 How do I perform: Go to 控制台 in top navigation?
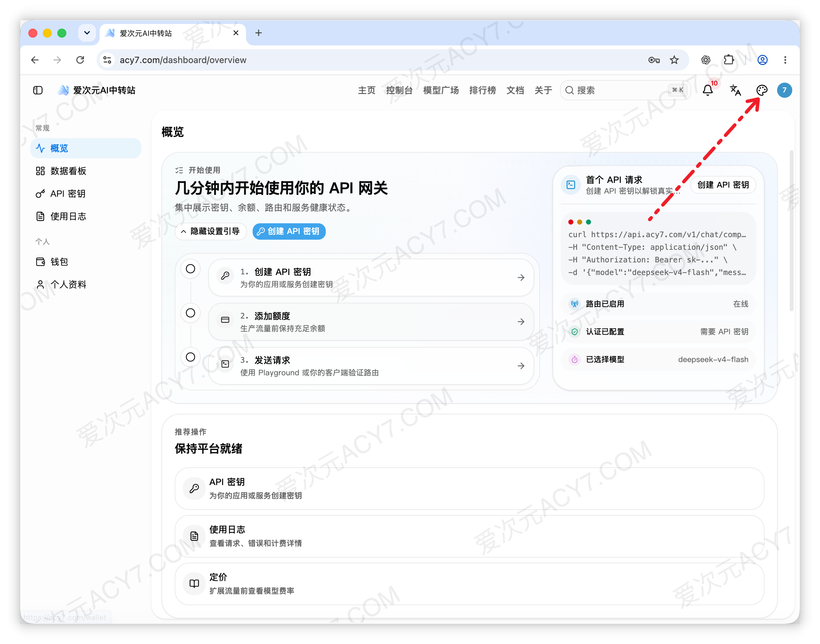[399, 91]
